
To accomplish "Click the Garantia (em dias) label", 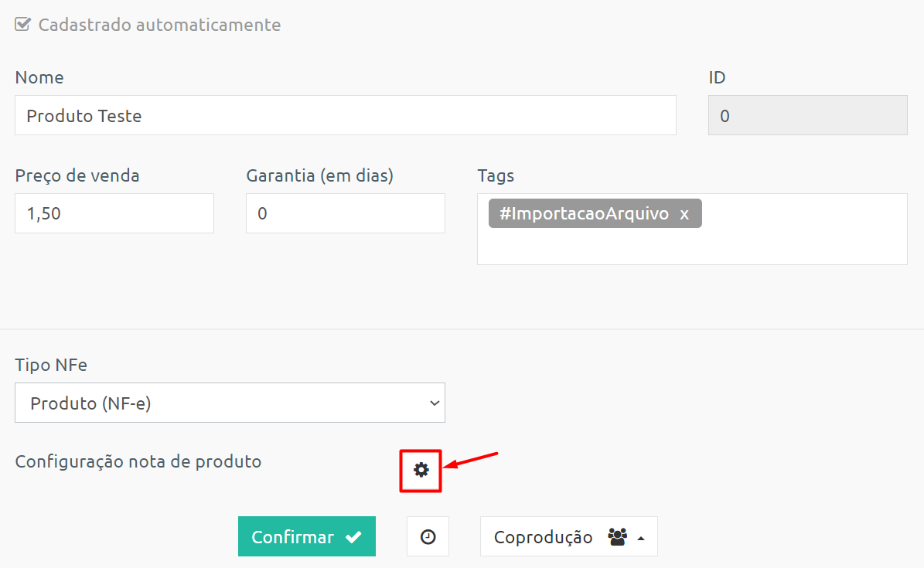I will (320, 175).
